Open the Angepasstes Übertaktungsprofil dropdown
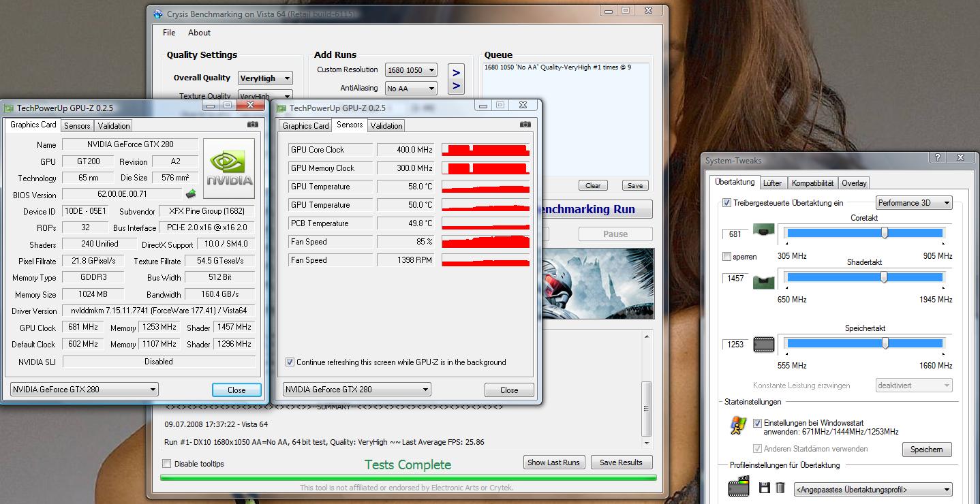980x504 pixels. [x=874, y=490]
